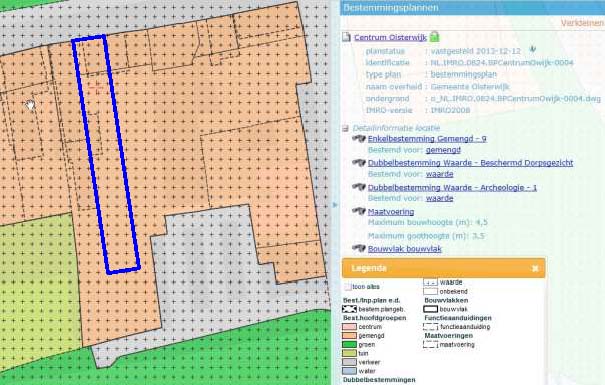Collapse the Detailinformatie locatie section

point(346,128)
